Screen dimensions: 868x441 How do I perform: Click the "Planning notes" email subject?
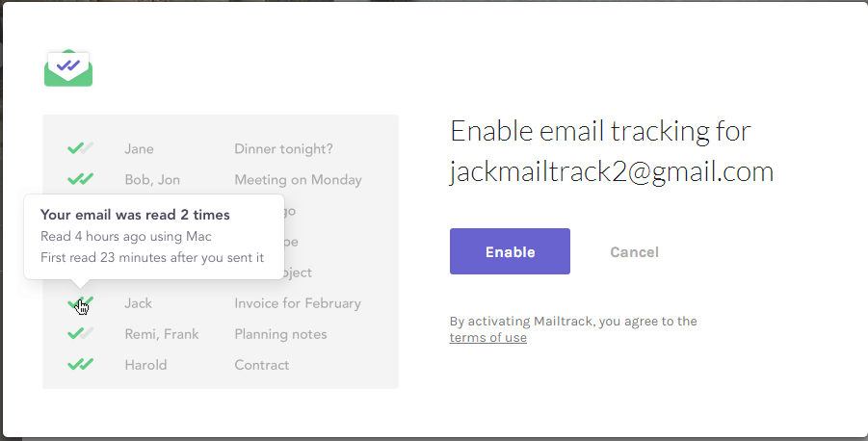[x=280, y=334]
